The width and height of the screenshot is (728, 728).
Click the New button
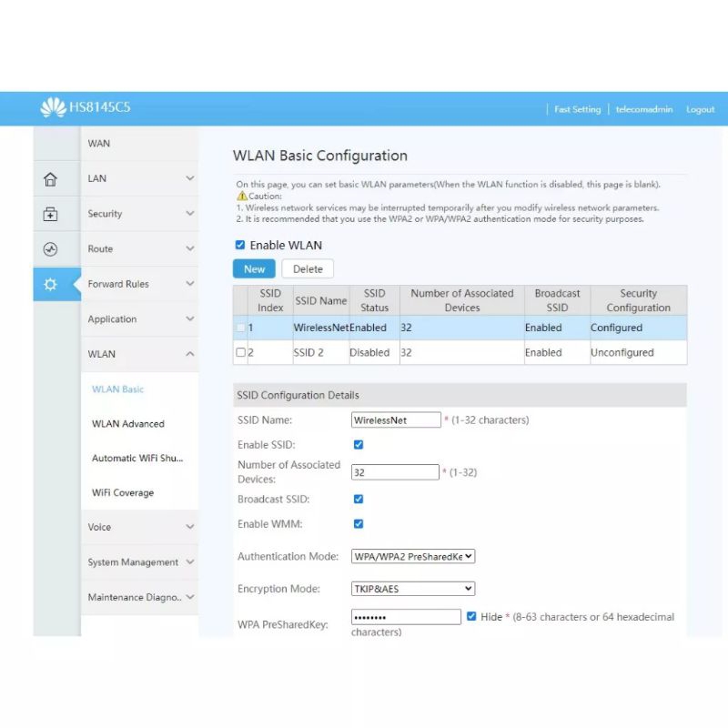click(254, 268)
